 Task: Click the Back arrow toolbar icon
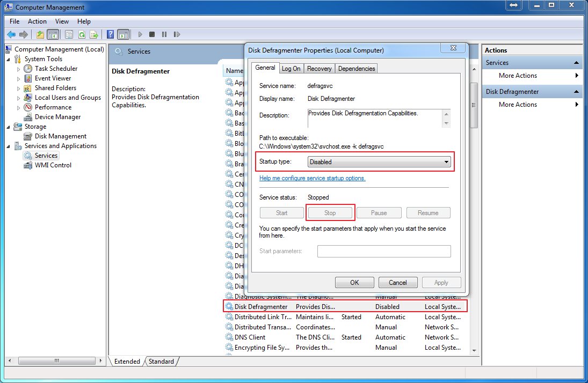coord(11,34)
